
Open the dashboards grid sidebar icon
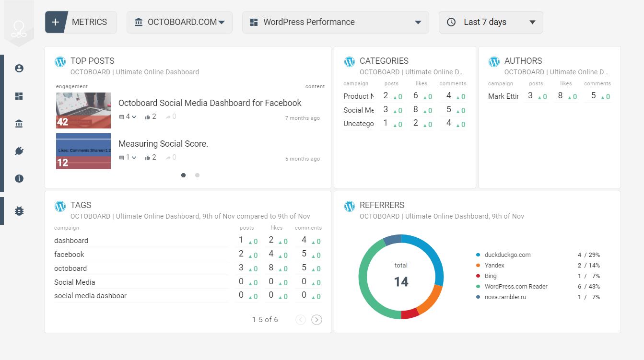[x=19, y=96]
